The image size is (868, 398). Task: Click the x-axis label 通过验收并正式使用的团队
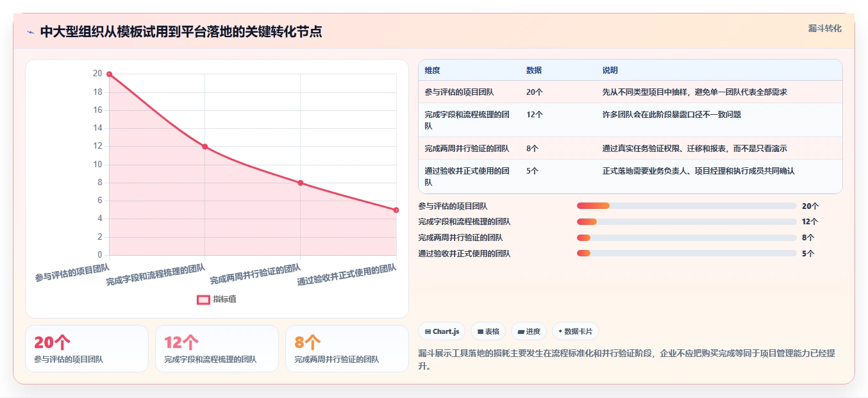(347, 275)
